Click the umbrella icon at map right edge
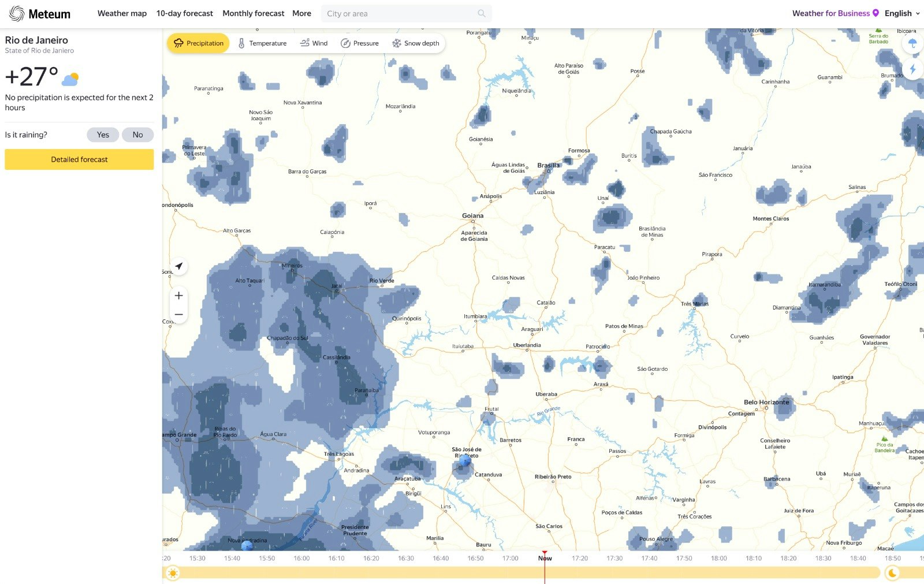Viewport: 924px width, 584px height. [913, 43]
